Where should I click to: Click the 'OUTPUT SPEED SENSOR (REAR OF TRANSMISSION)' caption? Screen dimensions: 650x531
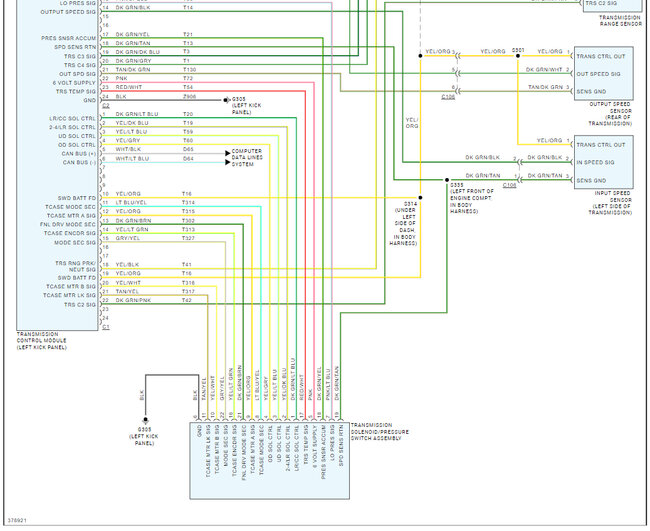tap(610, 114)
